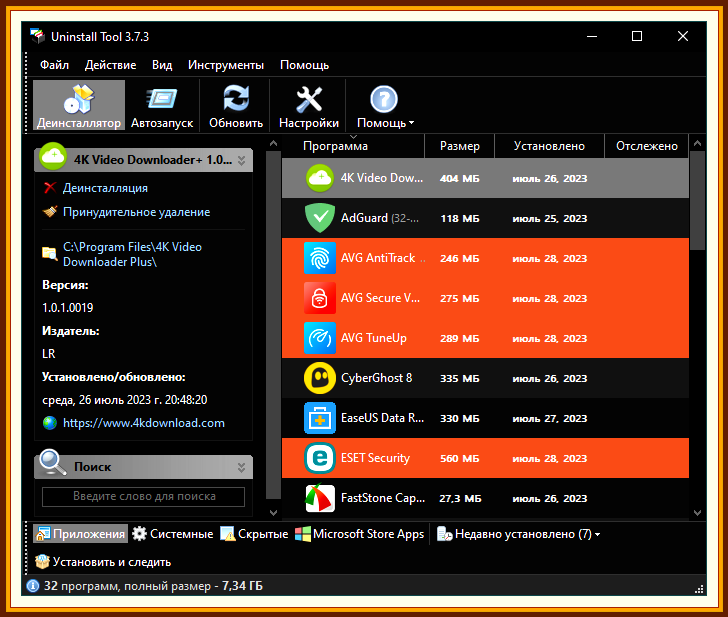Expand the Помощь toolbar dropdown arrow

click(x=411, y=123)
